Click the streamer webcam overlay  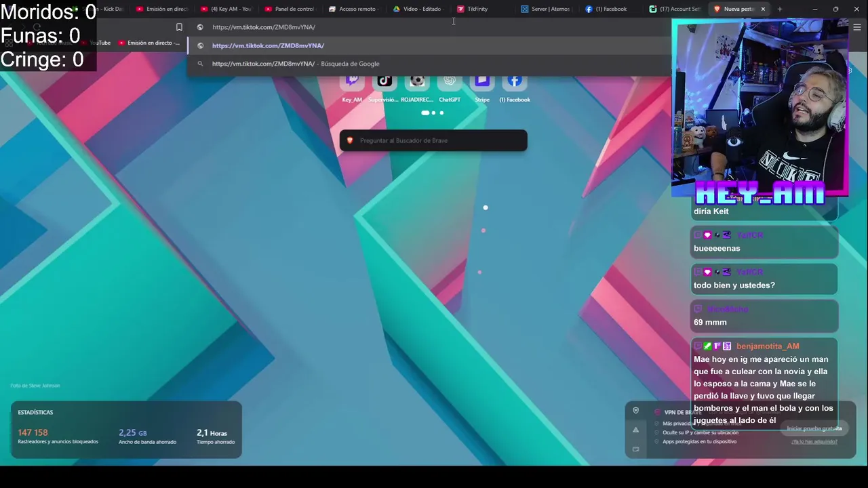pyautogui.click(x=760, y=108)
